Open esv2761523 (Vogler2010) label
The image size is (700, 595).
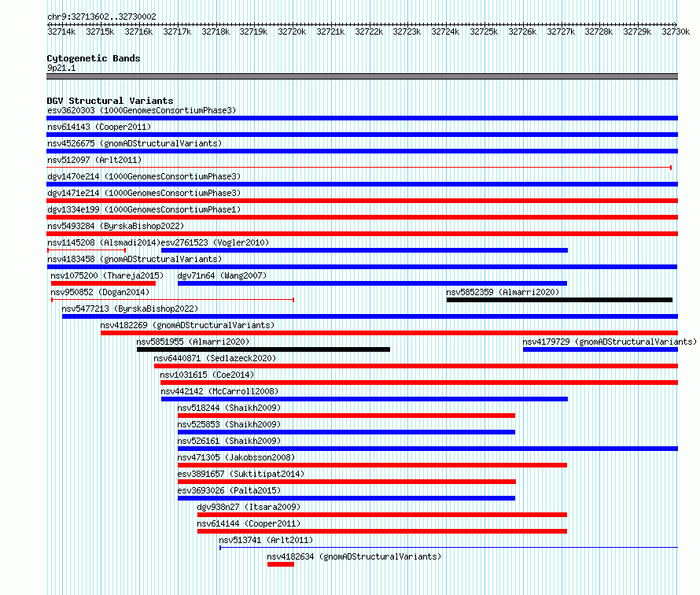pyautogui.click(x=215, y=242)
